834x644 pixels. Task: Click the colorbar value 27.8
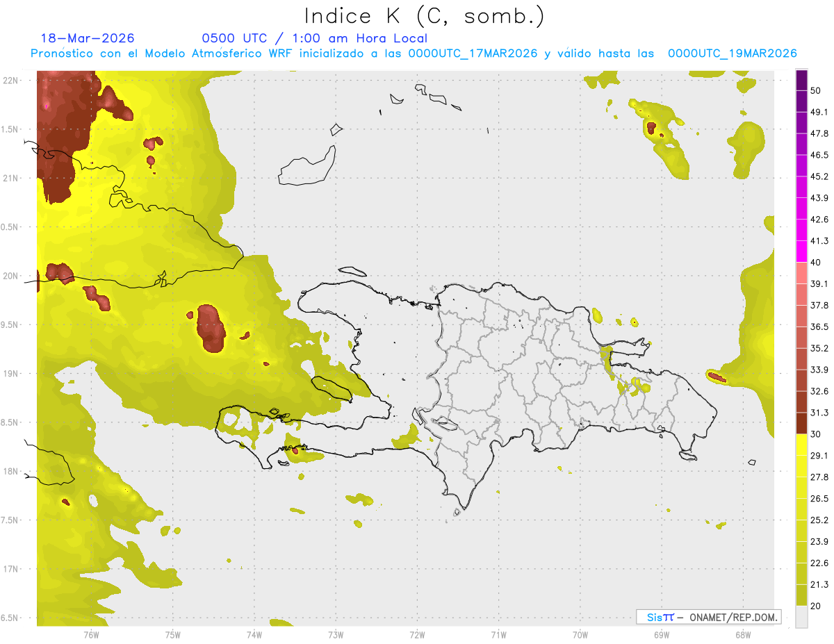pos(819,477)
